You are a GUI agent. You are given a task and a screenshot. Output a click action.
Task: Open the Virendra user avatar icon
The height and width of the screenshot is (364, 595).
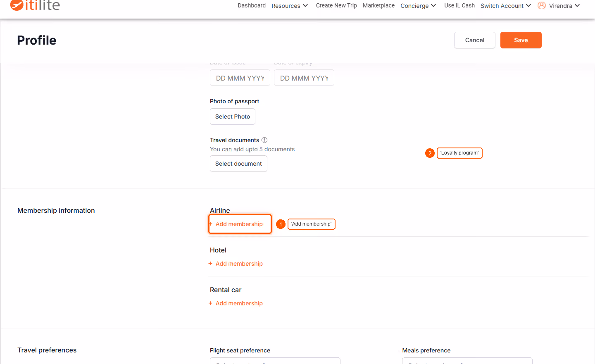point(542,5)
